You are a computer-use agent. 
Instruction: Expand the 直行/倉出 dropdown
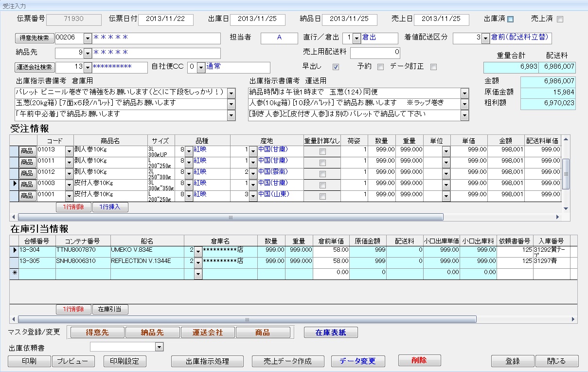tap(356, 38)
